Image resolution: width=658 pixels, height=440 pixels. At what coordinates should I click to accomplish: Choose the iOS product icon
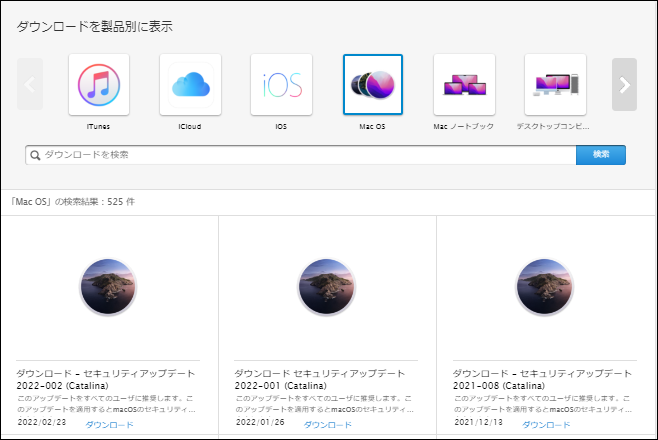pos(281,85)
